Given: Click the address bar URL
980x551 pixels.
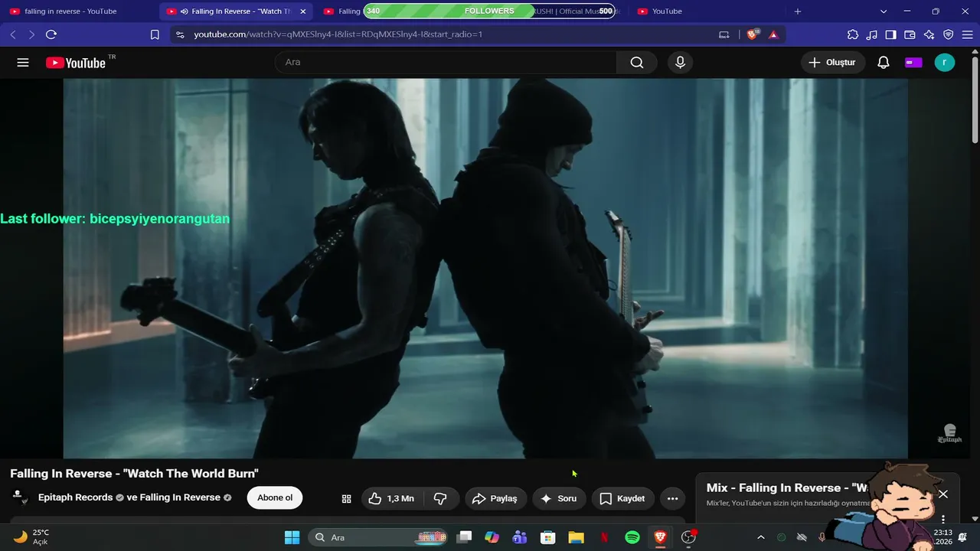Looking at the screenshot, I should pyautogui.click(x=338, y=34).
